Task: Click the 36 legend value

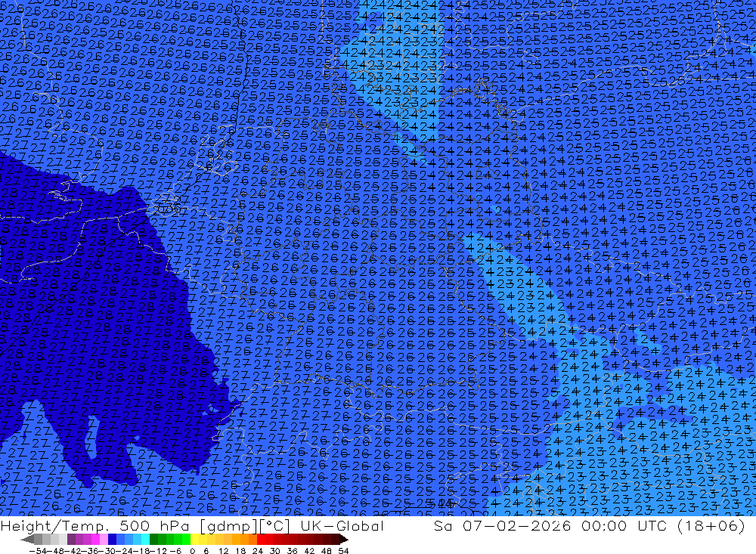Action: (292, 551)
